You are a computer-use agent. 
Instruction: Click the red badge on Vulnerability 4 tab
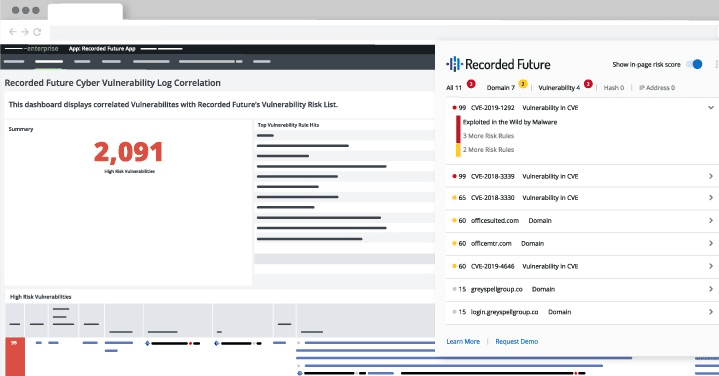coord(588,84)
